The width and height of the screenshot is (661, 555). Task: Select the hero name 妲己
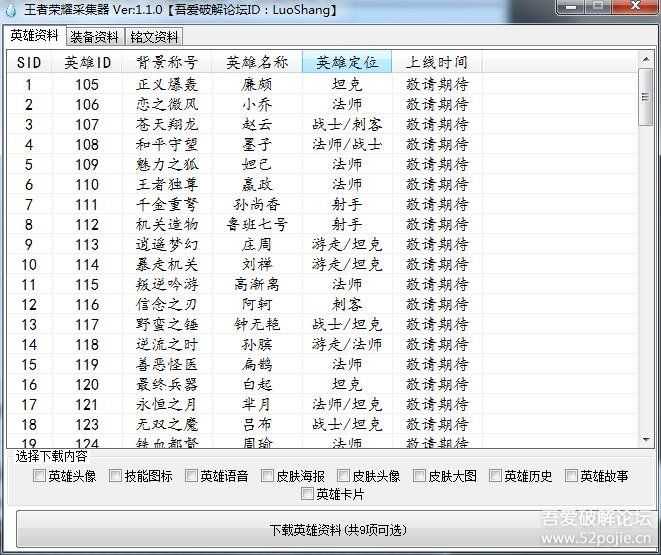(x=257, y=164)
